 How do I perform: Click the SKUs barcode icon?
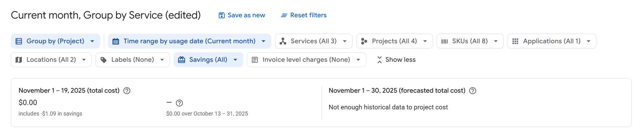pos(444,41)
